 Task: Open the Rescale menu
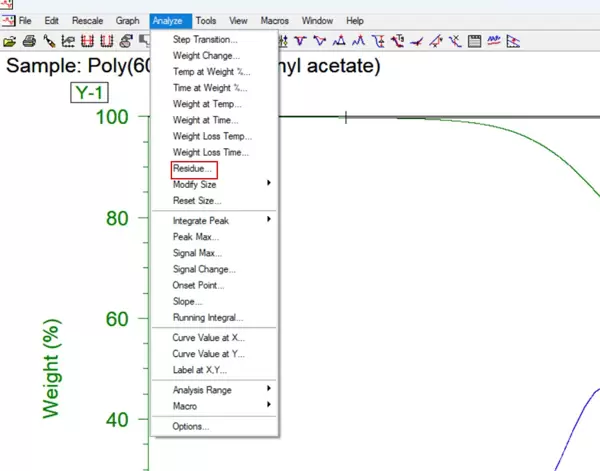click(87, 20)
